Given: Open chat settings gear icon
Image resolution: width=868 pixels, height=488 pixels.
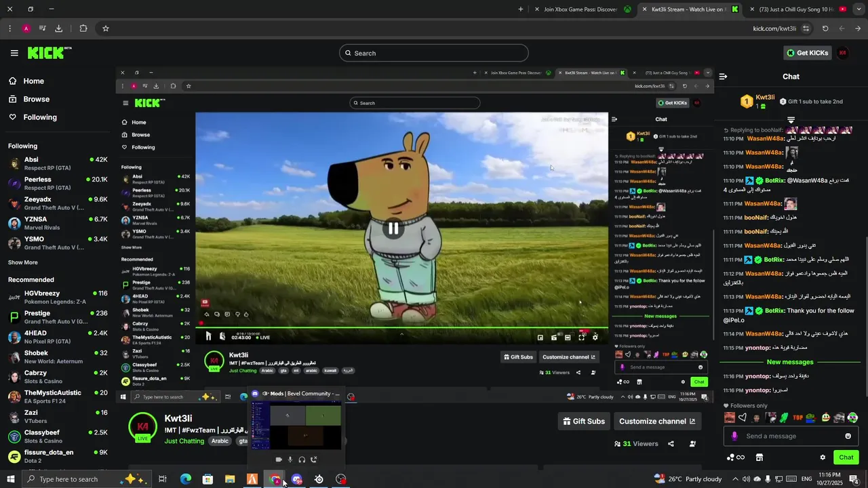Looking at the screenshot, I should (x=823, y=457).
